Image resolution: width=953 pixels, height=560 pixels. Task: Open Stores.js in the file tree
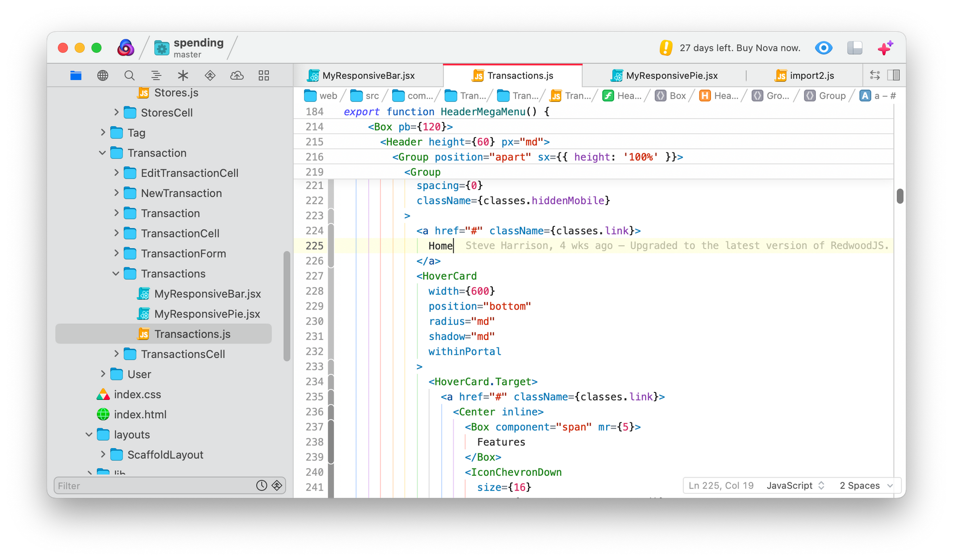point(168,92)
